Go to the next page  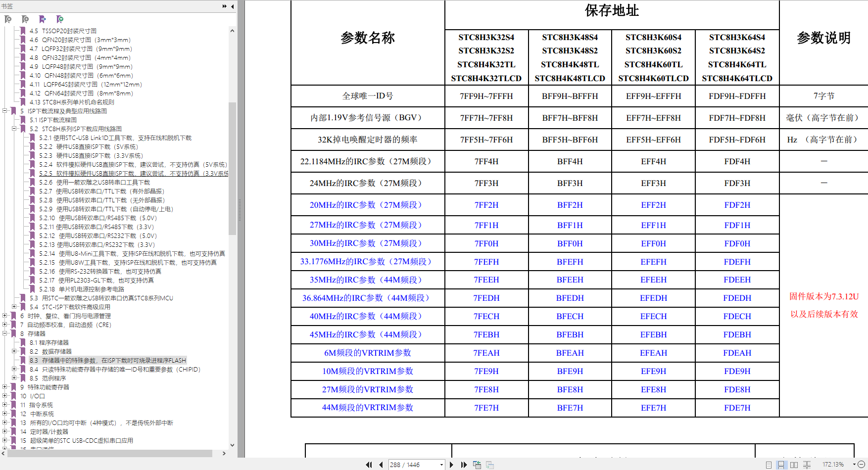(451, 465)
